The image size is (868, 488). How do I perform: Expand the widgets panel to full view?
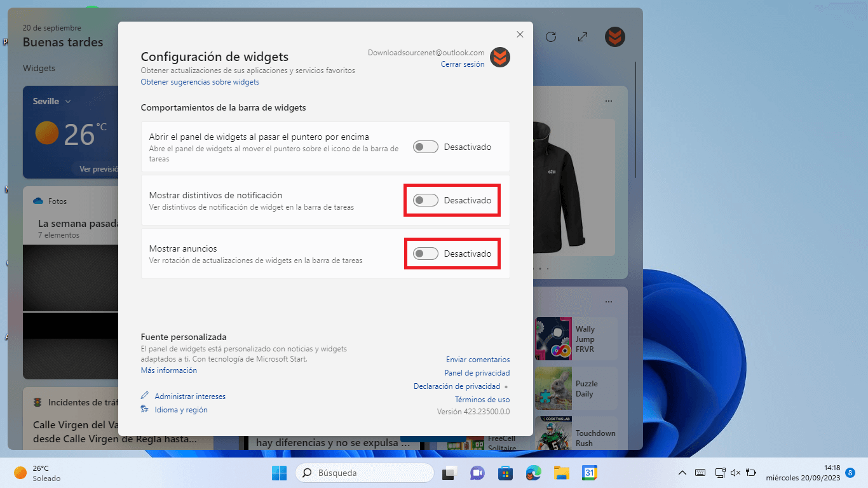[583, 37]
